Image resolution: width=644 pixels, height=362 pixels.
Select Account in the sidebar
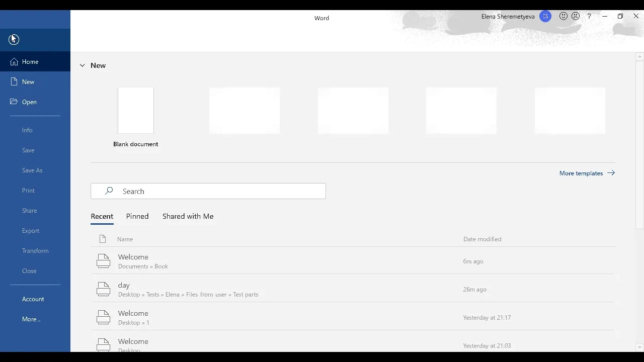33,299
